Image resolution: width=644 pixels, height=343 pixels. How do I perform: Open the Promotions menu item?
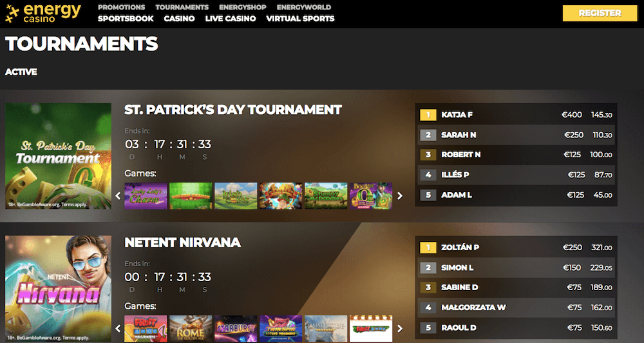pyautogui.click(x=121, y=7)
